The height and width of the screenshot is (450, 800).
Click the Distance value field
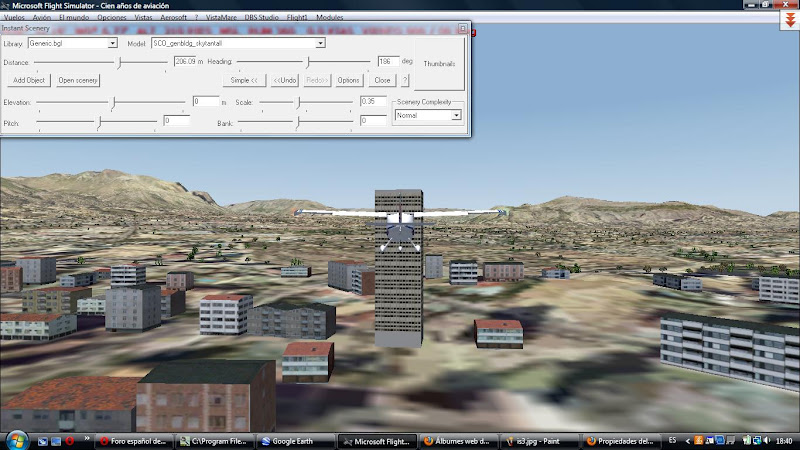click(x=185, y=62)
